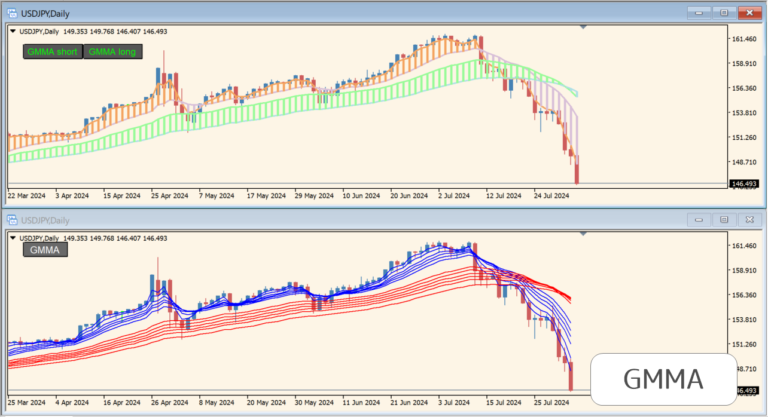Toggle the GMMA short indicator button
Viewport: 768px width, 417px height.
click(x=52, y=51)
